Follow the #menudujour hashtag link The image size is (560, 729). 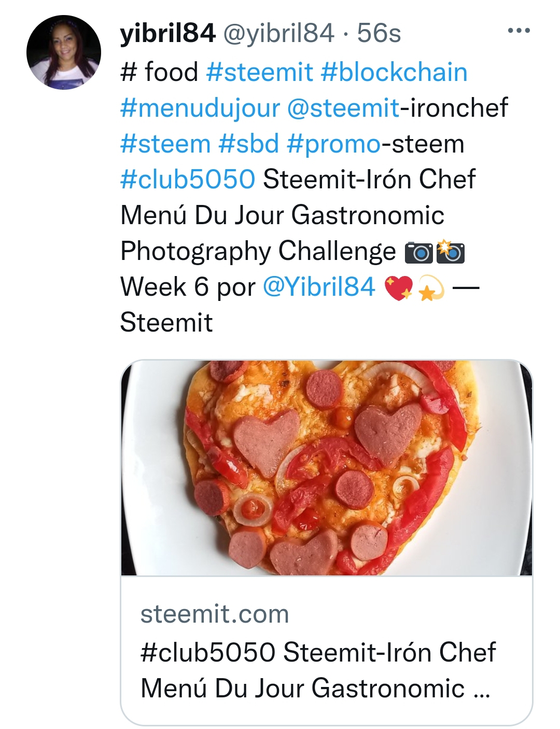point(200,108)
